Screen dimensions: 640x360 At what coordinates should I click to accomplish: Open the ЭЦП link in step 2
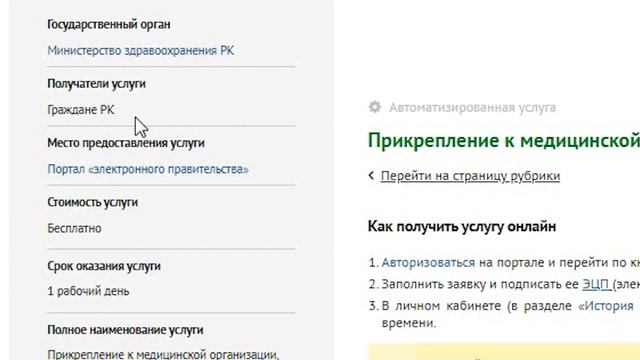click(596, 284)
